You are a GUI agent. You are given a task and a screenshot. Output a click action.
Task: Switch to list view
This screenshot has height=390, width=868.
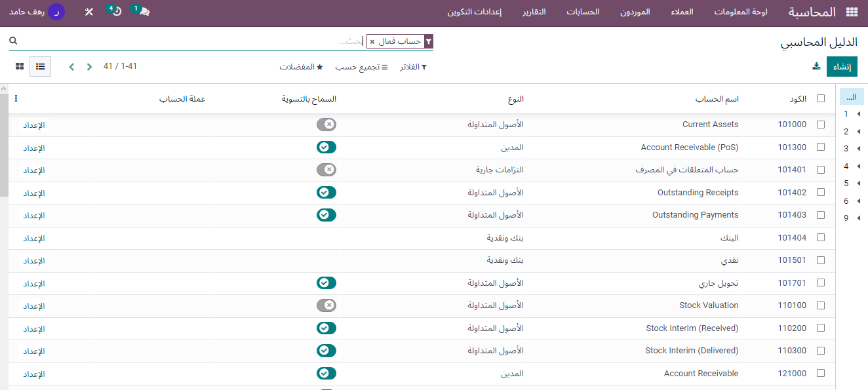click(x=41, y=66)
